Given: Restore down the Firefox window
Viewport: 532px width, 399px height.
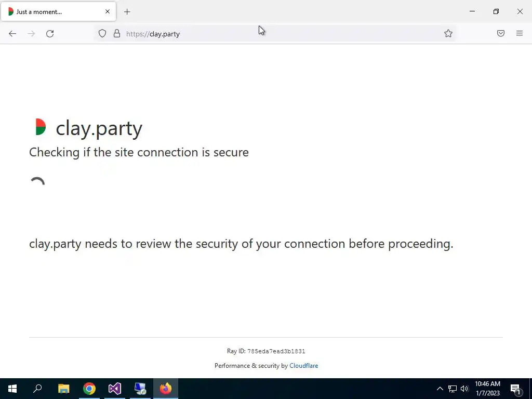Looking at the screenshot, I should 496,11.
